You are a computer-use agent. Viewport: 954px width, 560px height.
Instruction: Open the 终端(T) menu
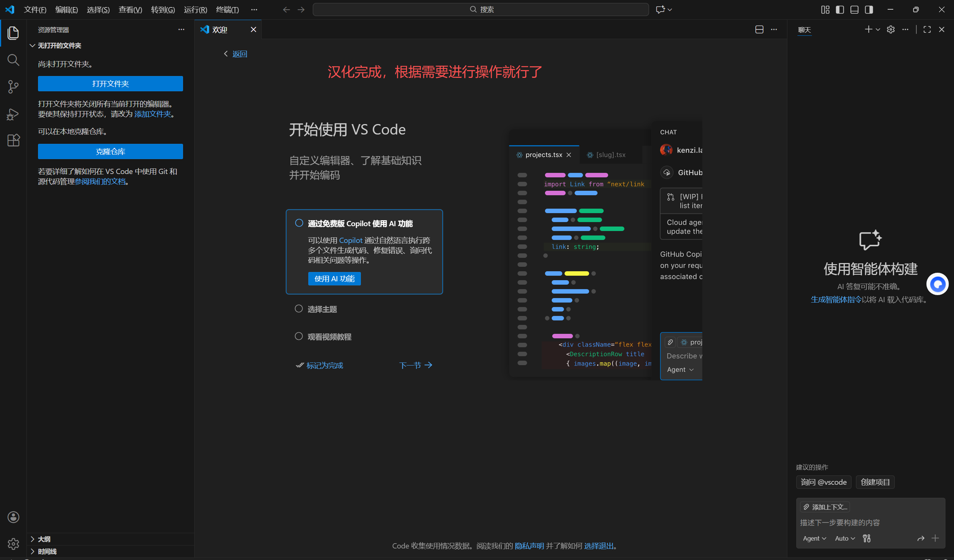[x=227, y=9]
